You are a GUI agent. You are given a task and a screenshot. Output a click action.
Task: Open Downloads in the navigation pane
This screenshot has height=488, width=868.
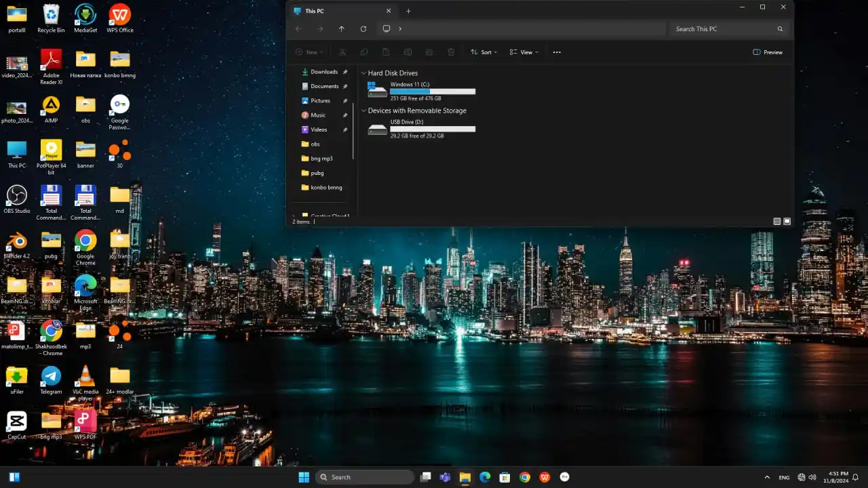pyautogui.click(x=324, y=72)
